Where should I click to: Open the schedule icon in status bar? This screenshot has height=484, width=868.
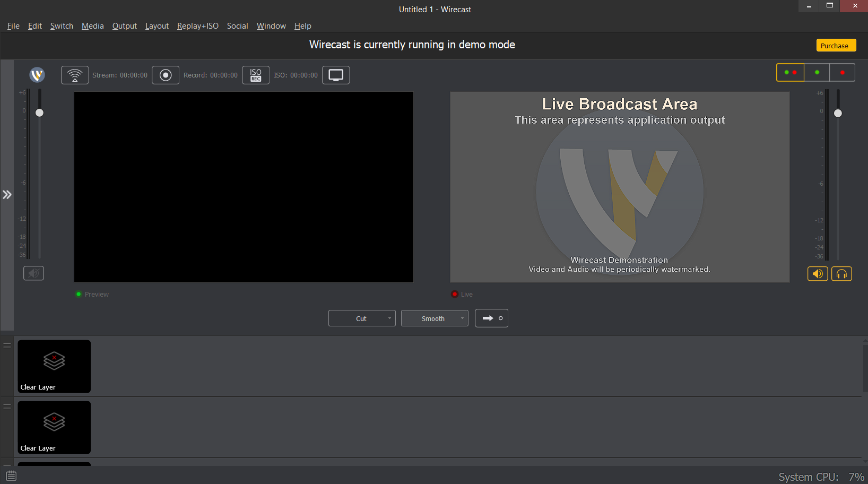point(11,476)
